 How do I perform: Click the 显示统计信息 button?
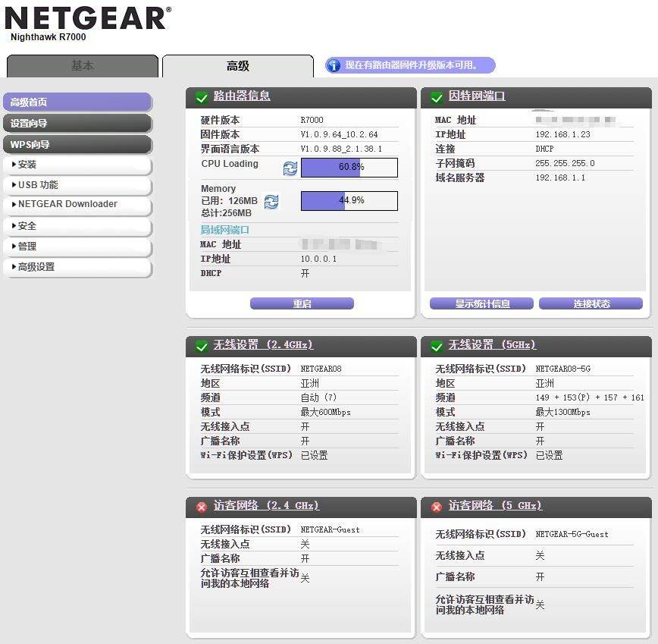pos(482,303)
